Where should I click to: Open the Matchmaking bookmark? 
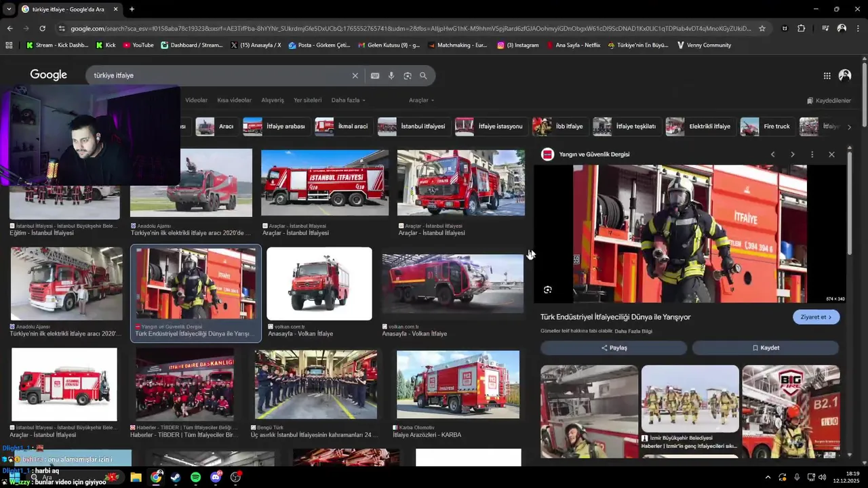pyautogui.click(x=456, y=45)
